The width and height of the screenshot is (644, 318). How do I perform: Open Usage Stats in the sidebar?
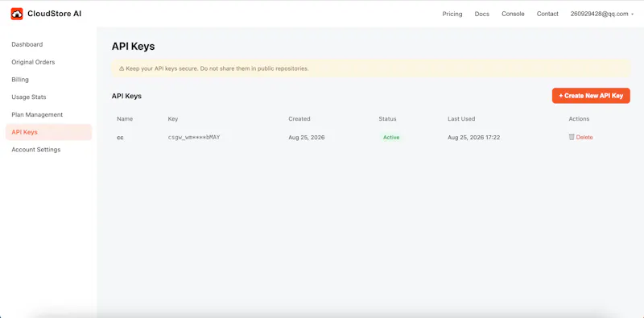[x=49, y=97]
